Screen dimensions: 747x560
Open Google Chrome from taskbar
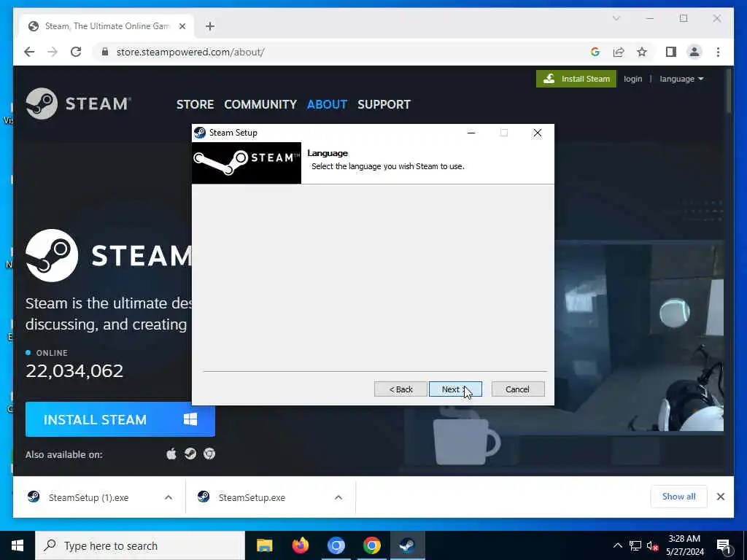pos(371,545)
